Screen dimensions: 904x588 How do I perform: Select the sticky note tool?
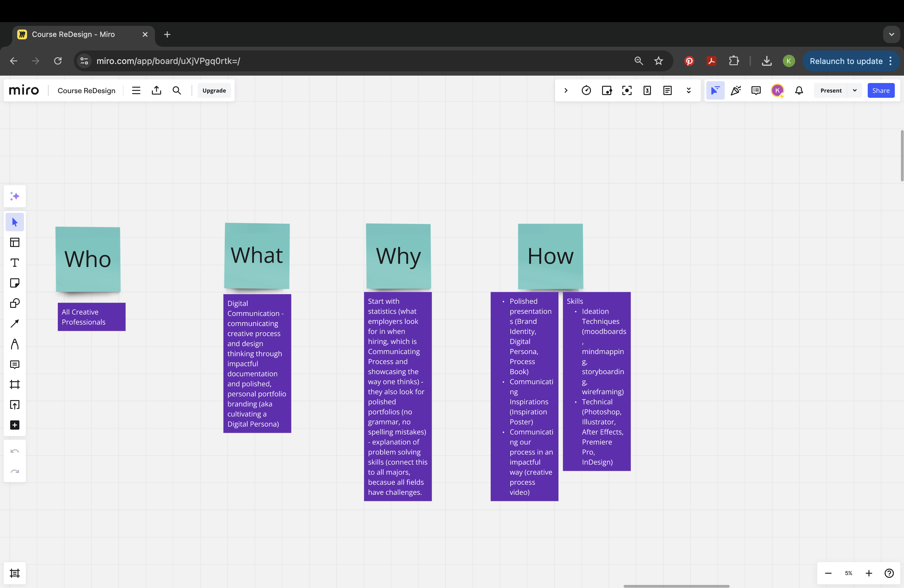pyautogui.click(x=14, y=283)
